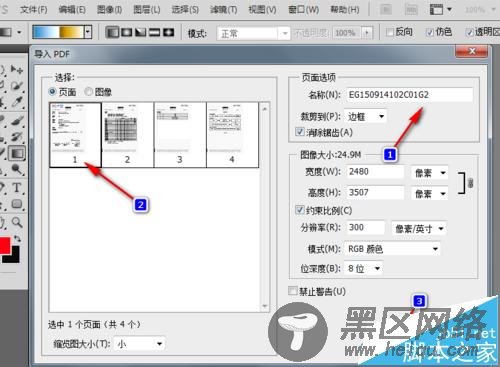500x367 pixels.
Task: Select the Gradient tool in the toolbox
Action: click(x=17, y=153)
